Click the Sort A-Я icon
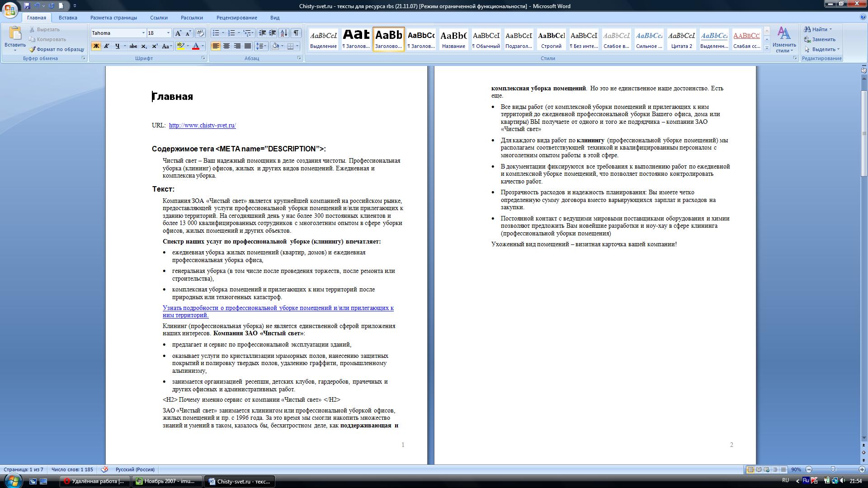 click(284, 33)
